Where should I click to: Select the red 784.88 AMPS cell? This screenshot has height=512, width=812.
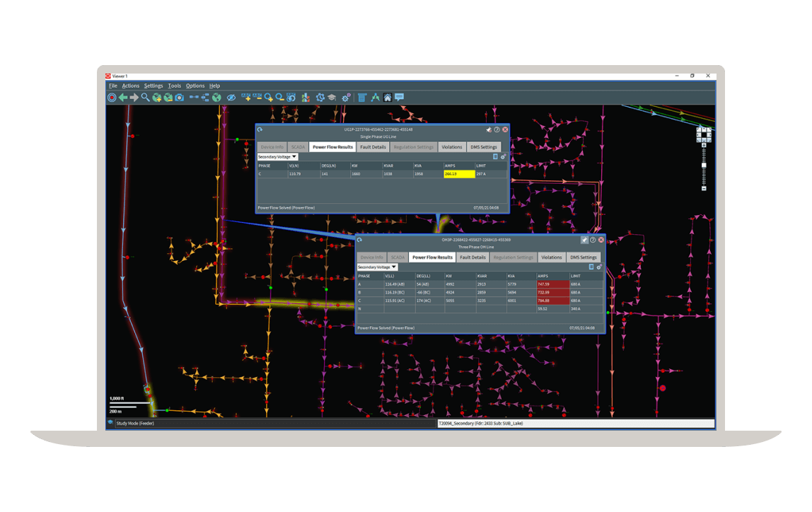(x=553, y=301)
